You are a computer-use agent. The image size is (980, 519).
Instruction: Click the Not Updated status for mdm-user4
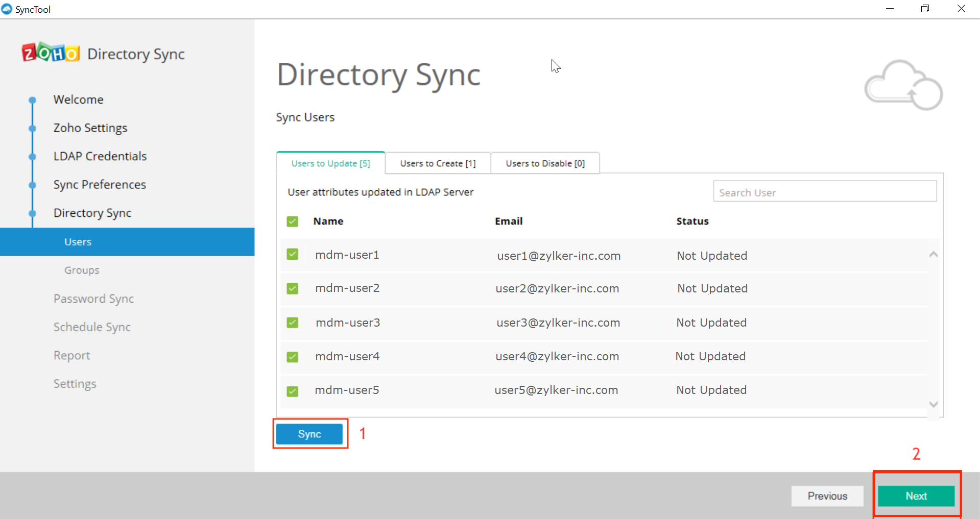[x=710, y=356]
